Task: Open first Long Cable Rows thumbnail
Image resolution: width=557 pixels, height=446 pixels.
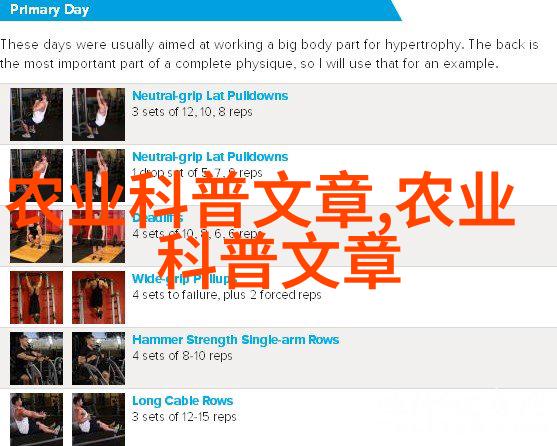Action: pyautogui.click(x=37, y=419)
